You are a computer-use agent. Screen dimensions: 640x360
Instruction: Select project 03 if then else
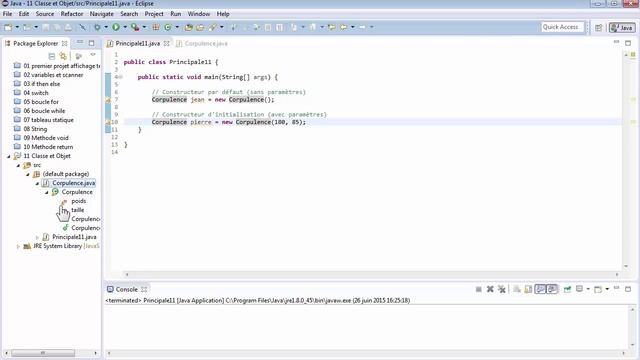[37, 84]
